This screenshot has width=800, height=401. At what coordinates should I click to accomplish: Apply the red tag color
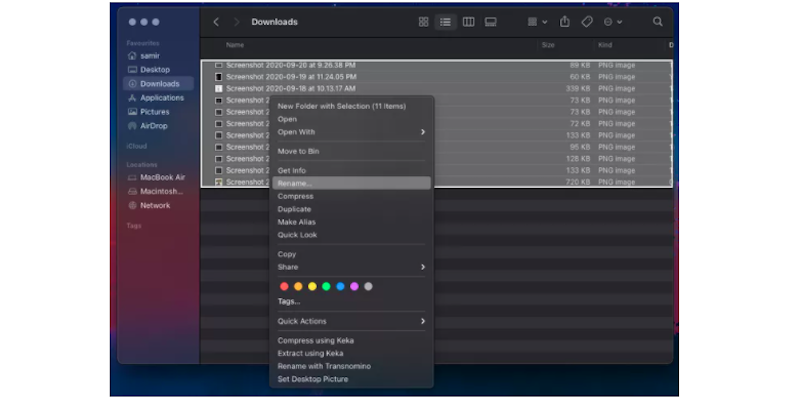pyautogui.click(x=284, y=286)
